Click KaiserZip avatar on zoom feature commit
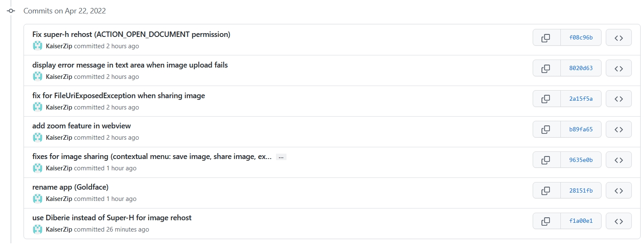Screen dimensions: 644x245 [x=38, y=138]
